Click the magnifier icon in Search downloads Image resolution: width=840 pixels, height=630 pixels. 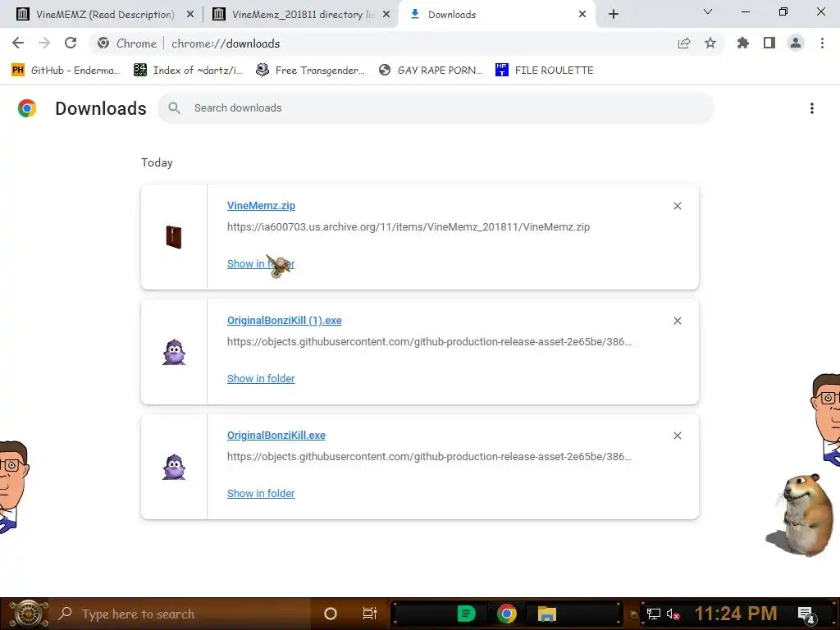click(174, 108)
